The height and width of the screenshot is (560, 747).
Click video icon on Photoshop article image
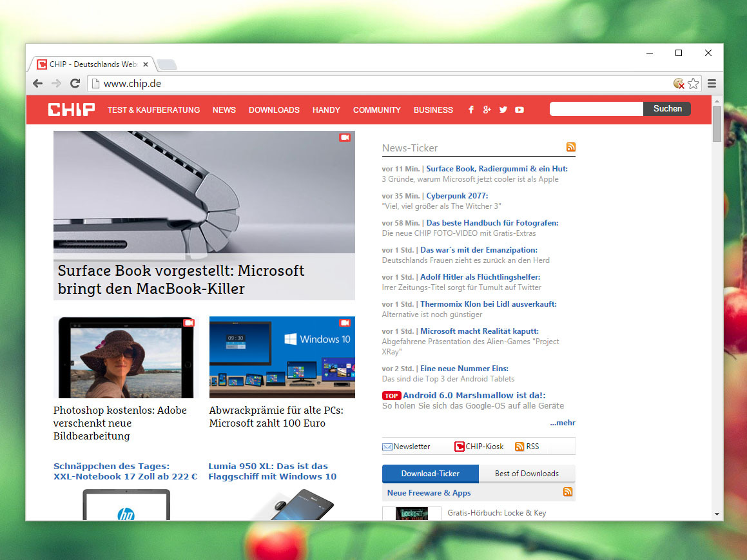pyautogui.click(x=189, y=323)
